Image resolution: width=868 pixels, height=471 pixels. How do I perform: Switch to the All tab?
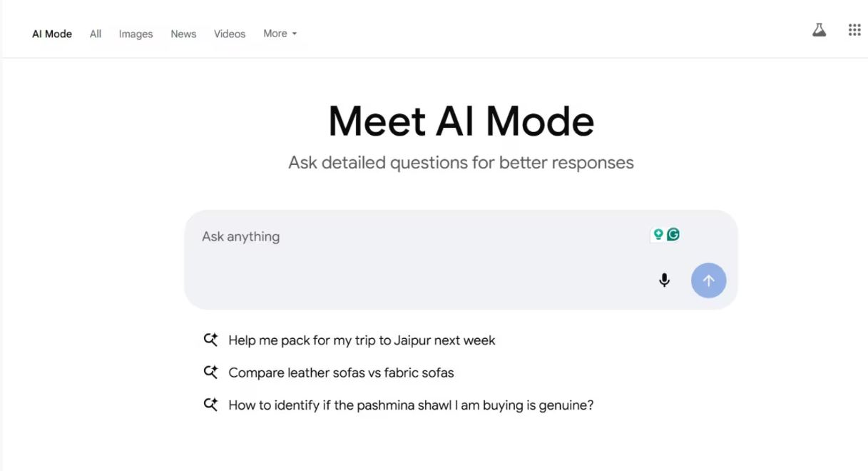click(96, 34)
